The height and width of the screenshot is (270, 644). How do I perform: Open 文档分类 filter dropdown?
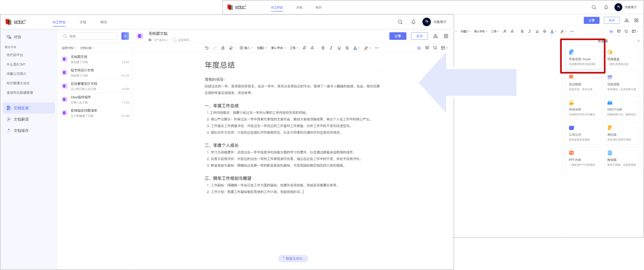87,48
